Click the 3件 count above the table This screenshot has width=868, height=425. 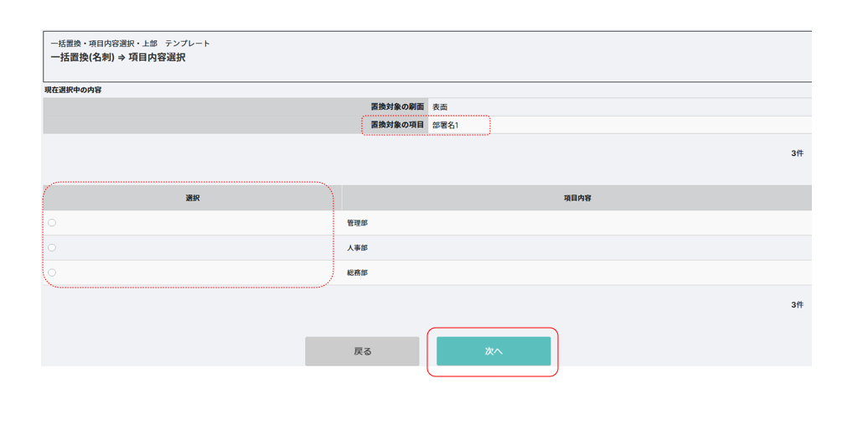coord(797,153)
